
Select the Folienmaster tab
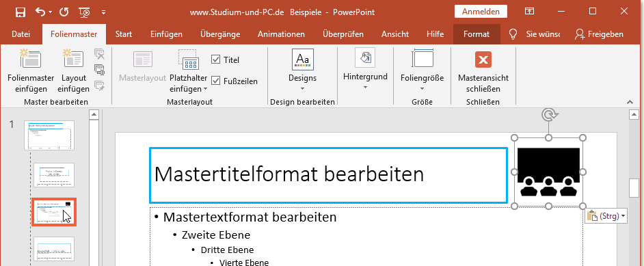click(x=74, y=34)
